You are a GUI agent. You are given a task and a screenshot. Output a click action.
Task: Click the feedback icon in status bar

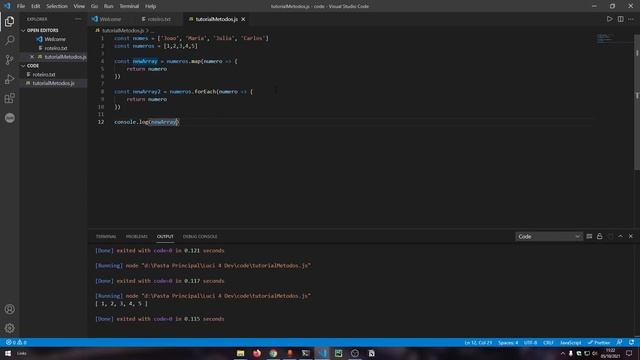coord(620,342)
